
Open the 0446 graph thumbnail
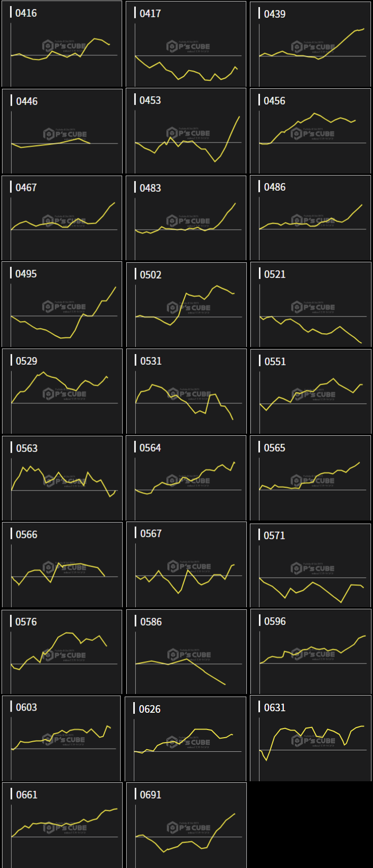point(62,131)
